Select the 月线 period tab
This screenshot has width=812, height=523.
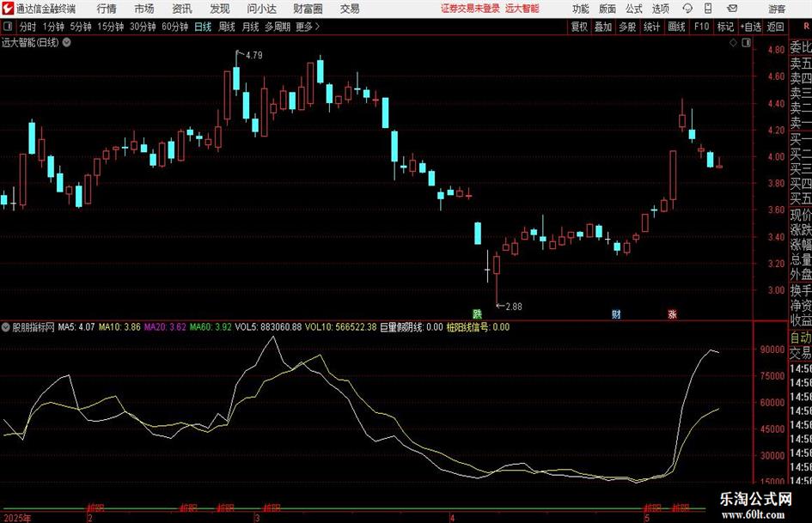click(x=250, y=27)
